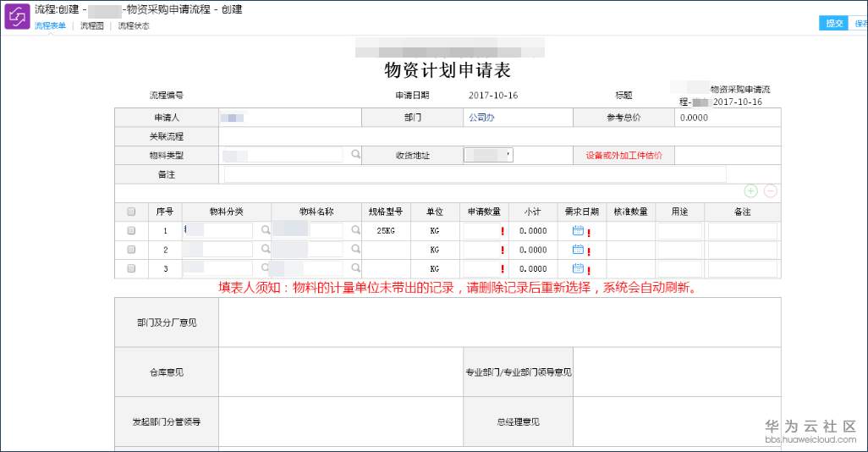Click the 小计 value in row 1

[x=532, y=230]
